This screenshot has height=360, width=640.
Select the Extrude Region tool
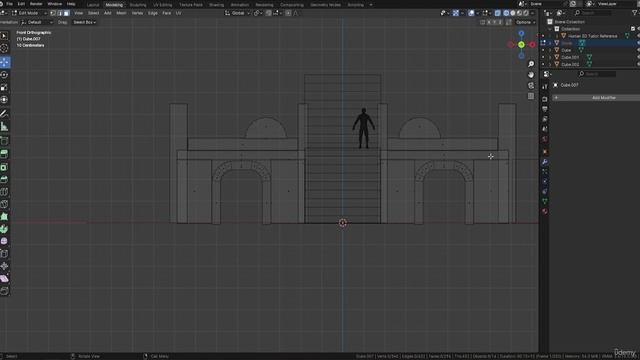[x=4, y=154]
